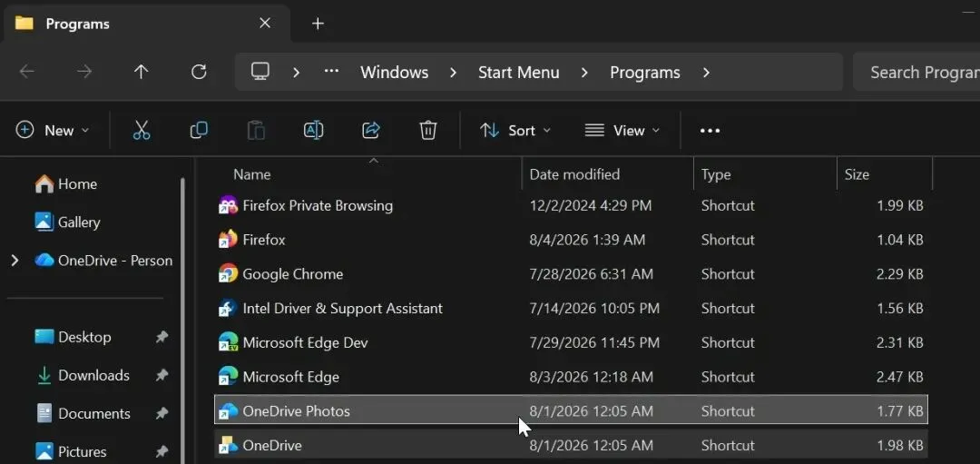
Task: Open the New item dropdown
Action: (x=53, y=130)
